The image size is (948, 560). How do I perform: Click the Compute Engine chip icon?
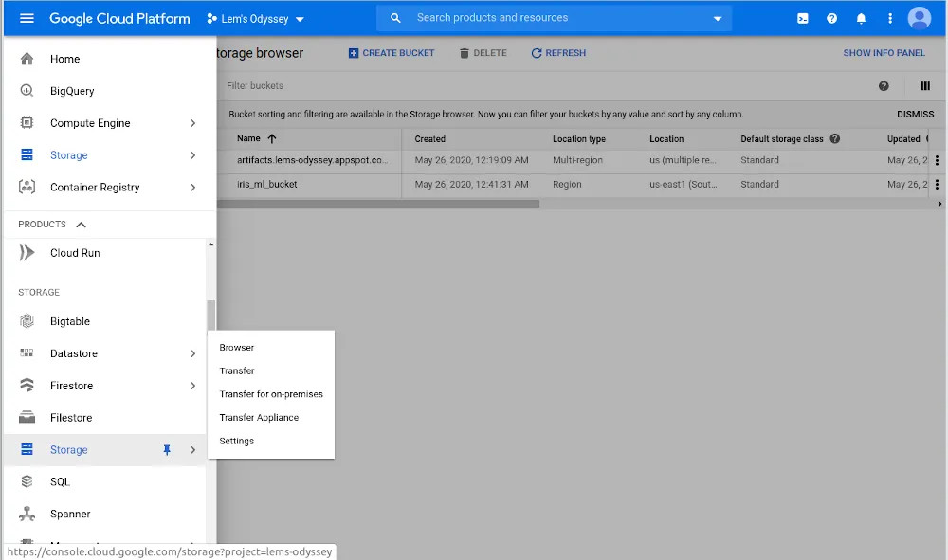tap(27, 122)
